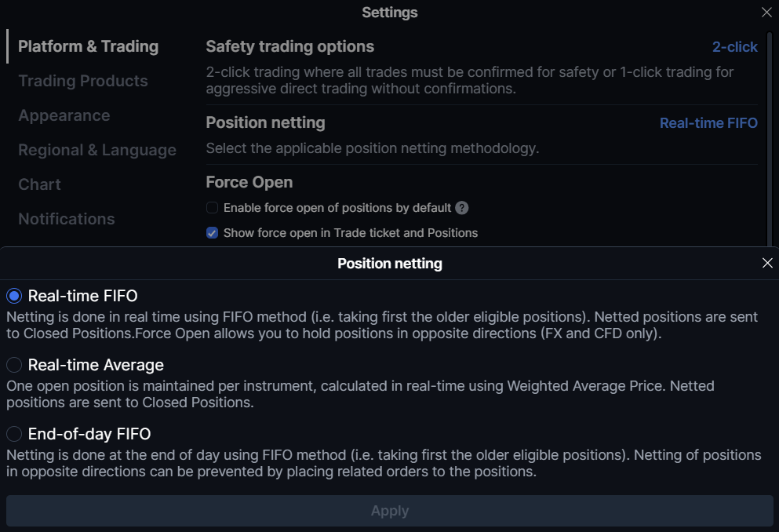The image size is (779, 532).
Task: Click the Apply button
Action: 389,511
